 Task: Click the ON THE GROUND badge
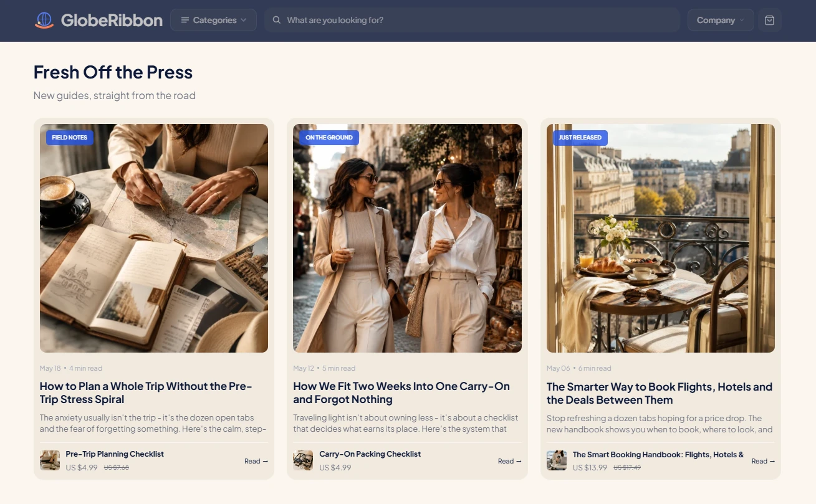[x=329, y=138]
